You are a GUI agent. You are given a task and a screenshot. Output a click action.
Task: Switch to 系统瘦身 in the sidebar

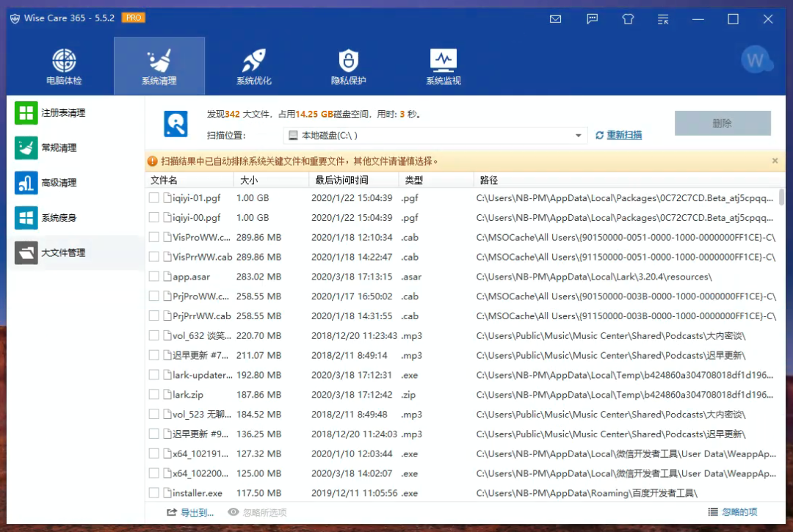pyautogui.click(x=59, y=218)
